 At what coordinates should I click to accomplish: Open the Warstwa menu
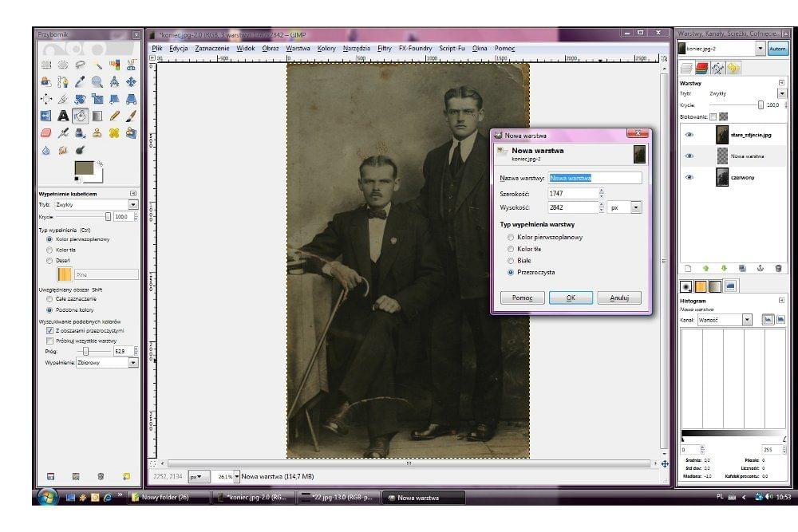pyautogui.click(x=298, y=48)
